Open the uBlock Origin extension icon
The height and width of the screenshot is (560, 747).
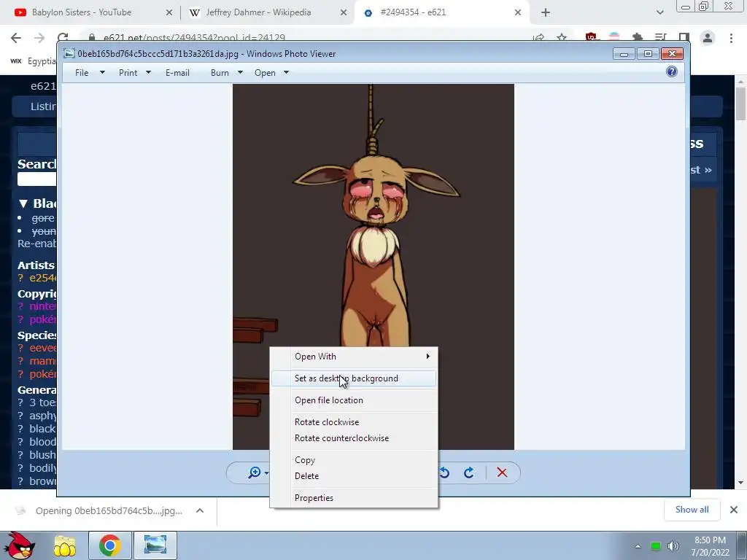click(x=591, y=37)
